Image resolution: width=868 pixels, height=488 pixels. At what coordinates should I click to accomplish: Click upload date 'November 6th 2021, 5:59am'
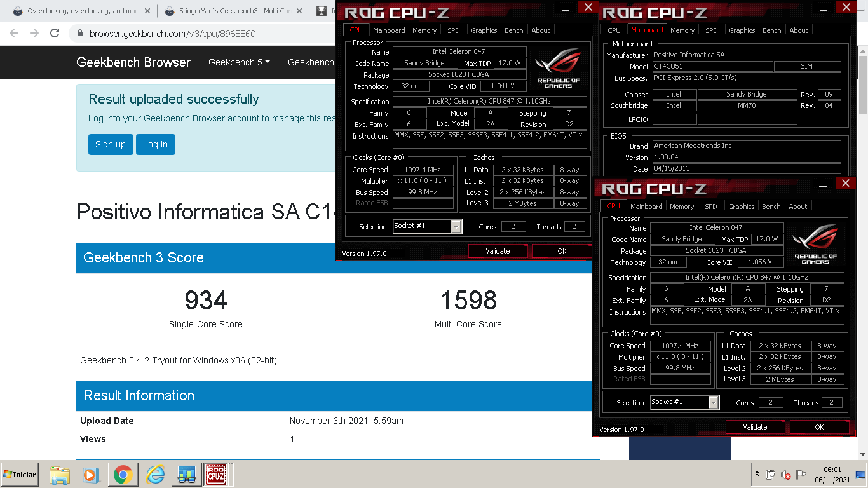[x=346, y=421]
